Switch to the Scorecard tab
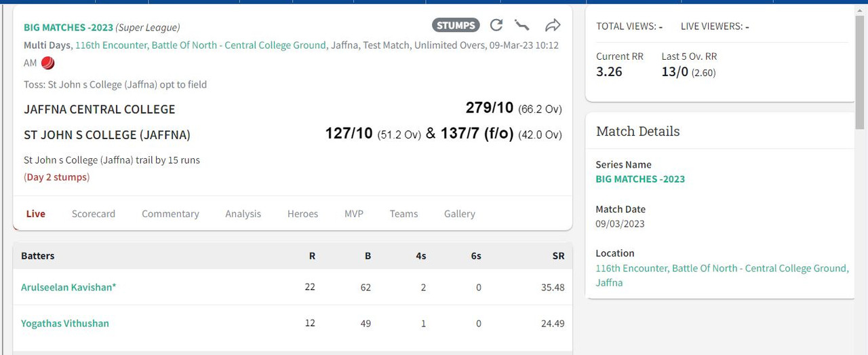Viewport: 868px width, 355px height. pyautogui.click(x=94, y=214)
